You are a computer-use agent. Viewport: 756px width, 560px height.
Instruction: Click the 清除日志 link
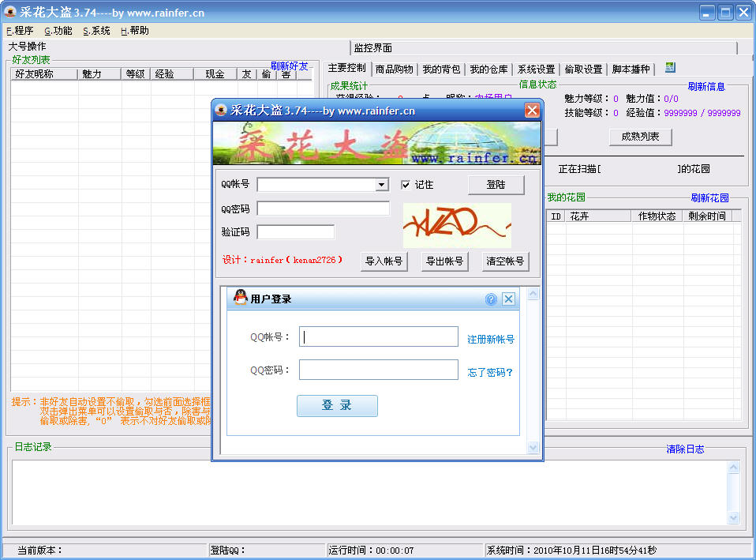685,449
